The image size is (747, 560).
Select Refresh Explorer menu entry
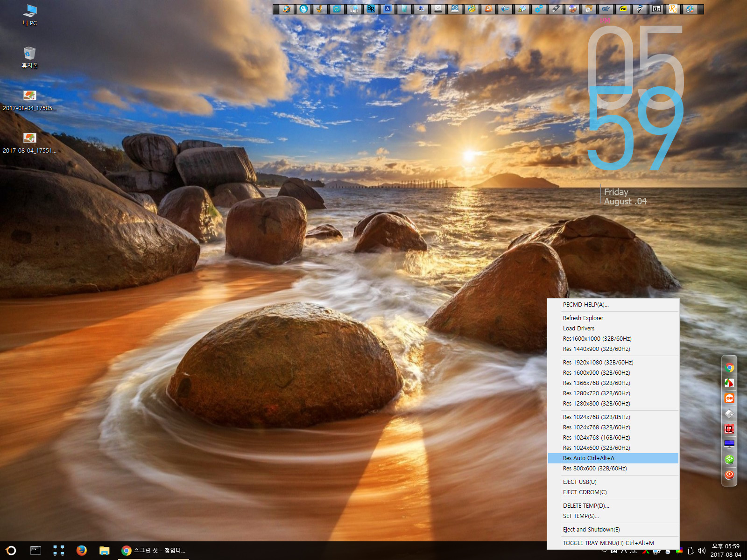[x=613, y=318]
